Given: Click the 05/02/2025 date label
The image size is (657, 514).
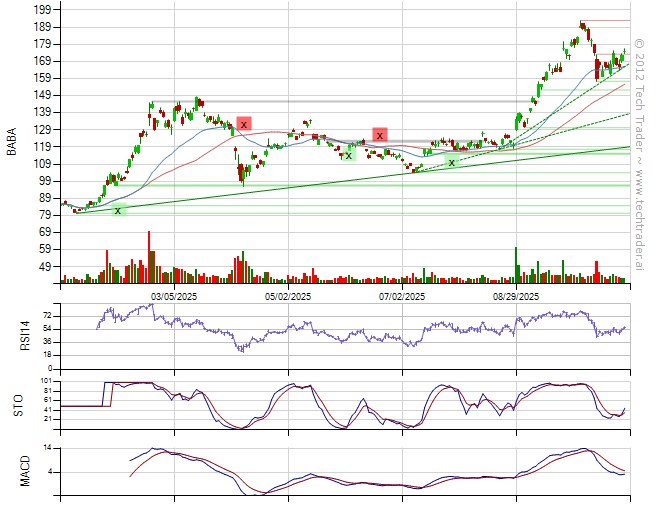Looking at the screenshot, I should click(288, 297).
